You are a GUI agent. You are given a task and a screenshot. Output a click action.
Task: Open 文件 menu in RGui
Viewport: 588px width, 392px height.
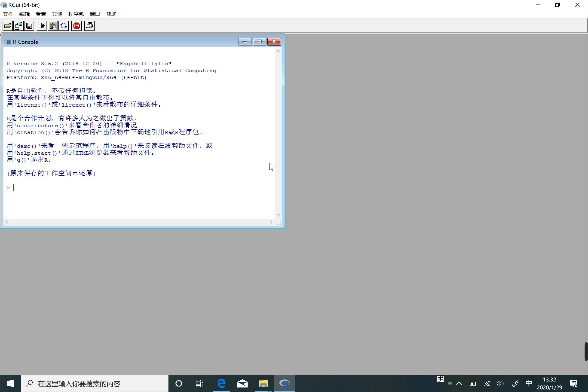tap(8, 14)
